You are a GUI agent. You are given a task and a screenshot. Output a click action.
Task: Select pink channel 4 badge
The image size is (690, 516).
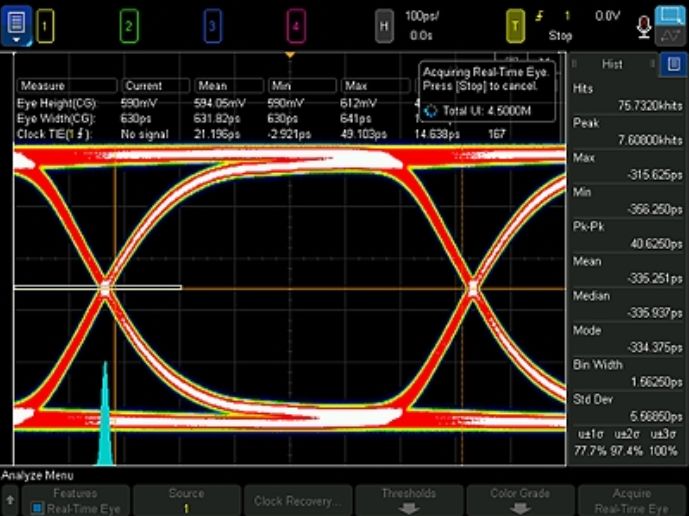click(296, 25)
